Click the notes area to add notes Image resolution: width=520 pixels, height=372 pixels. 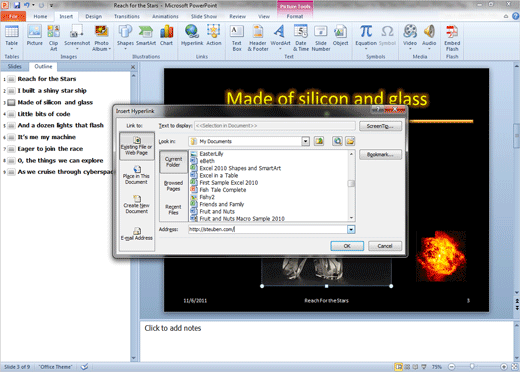tap(327, 341)
